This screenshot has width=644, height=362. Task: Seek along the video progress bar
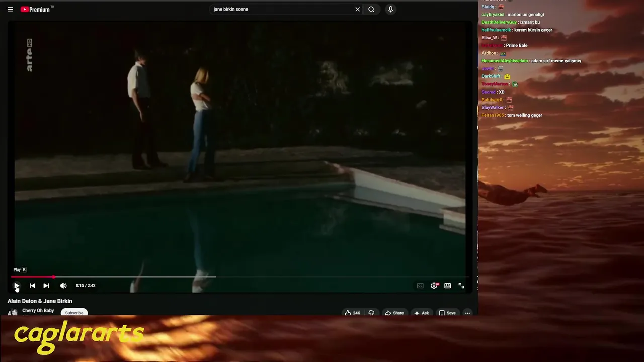tap(240, 277)
